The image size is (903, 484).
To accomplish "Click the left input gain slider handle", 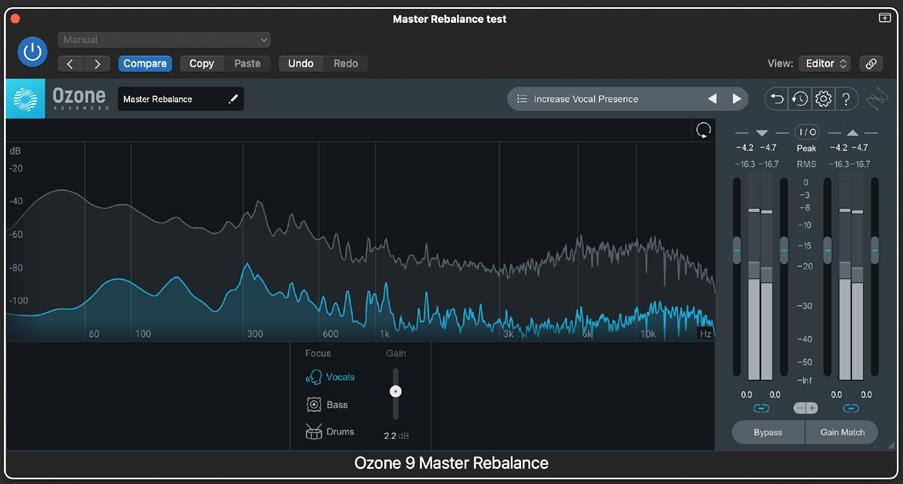I will (x=737, y=251).
